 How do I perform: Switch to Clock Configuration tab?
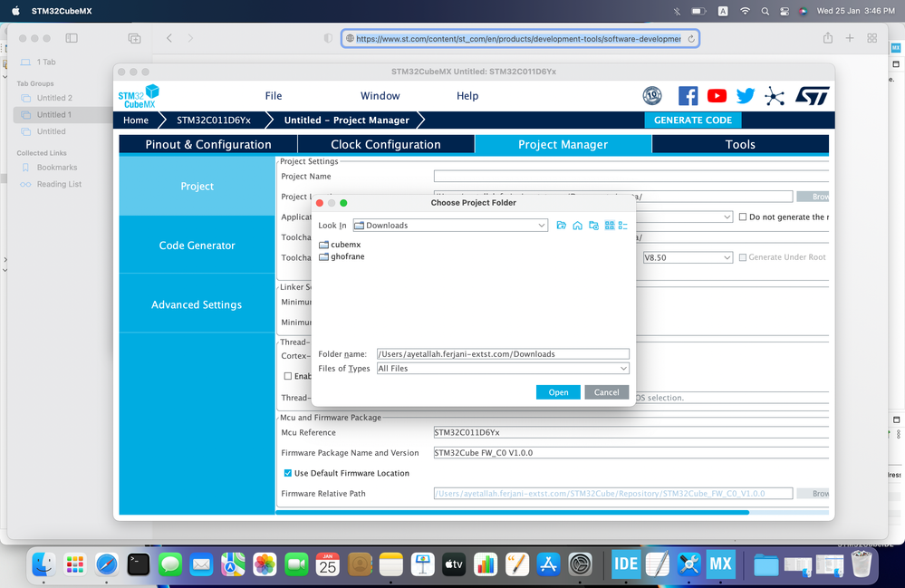tap(386, 144)
